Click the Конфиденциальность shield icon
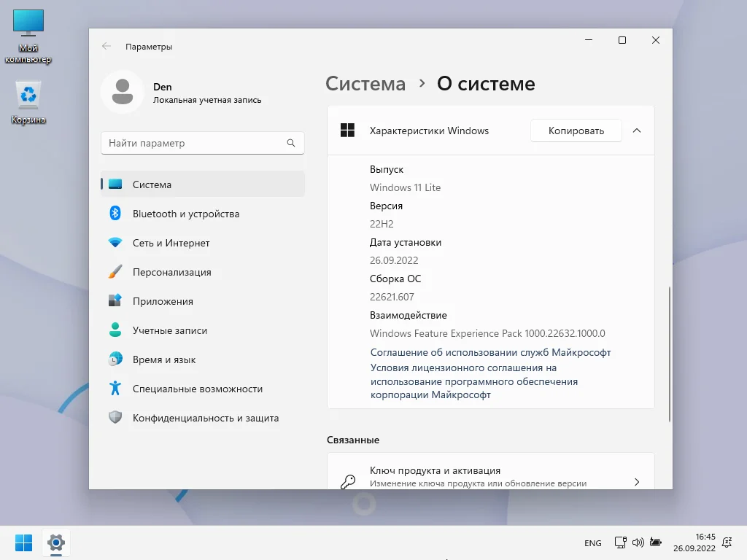This screenshot has width=747, height=560. (x=115, y=417)
